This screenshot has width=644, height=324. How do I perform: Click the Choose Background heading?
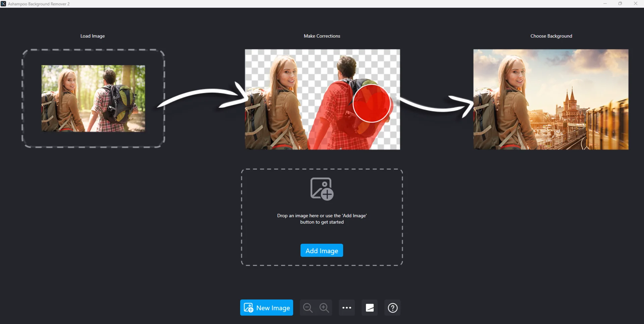coord(551,36)
